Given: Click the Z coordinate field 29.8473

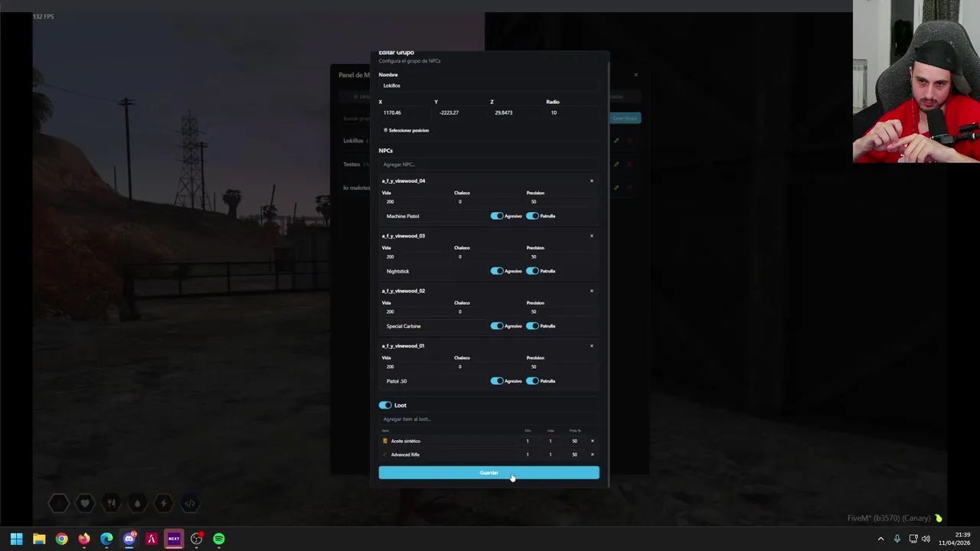Looking at the screenshot, I should click(517, 112).
